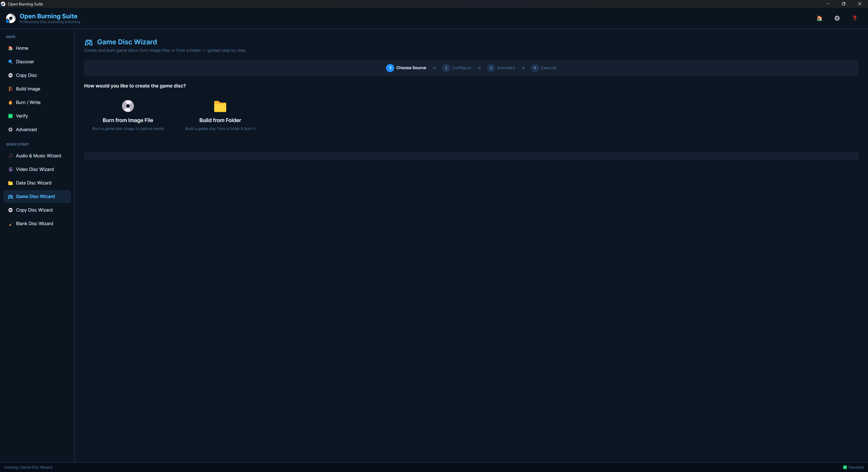Click the Blank Disc Wizard broom icon

coord(10,224)
